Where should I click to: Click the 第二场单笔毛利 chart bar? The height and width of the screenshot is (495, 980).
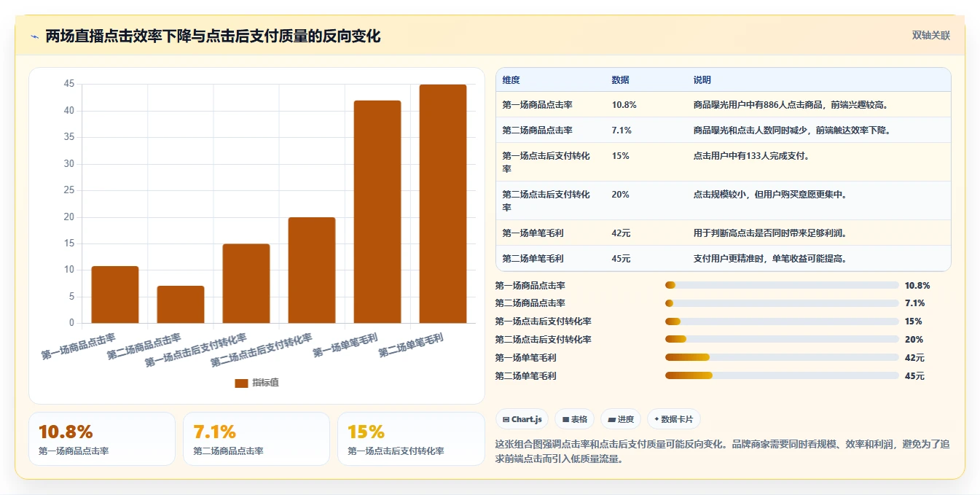(443, 203)
